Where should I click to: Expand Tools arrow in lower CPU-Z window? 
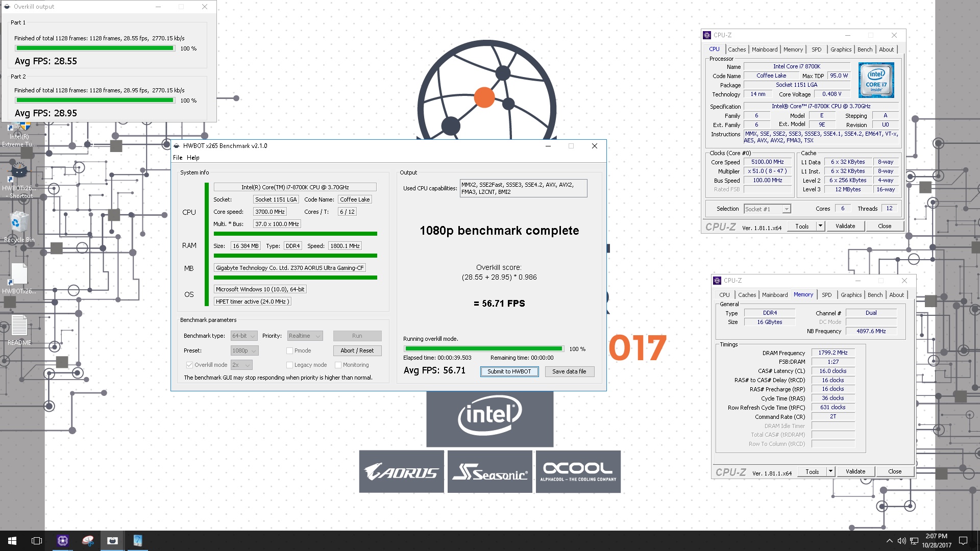click(x=830, y=471)
